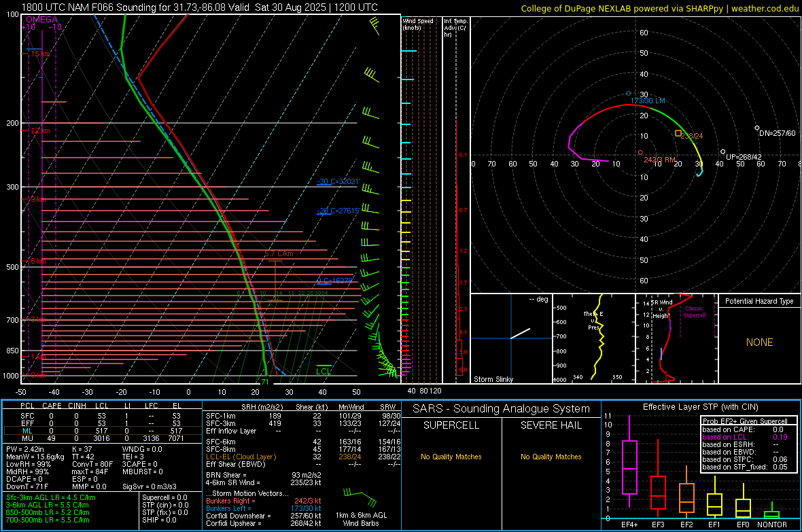Click the College of DuPage NEXLAB credit text
This screenshot has width=802, height=532.
[660, 8]
